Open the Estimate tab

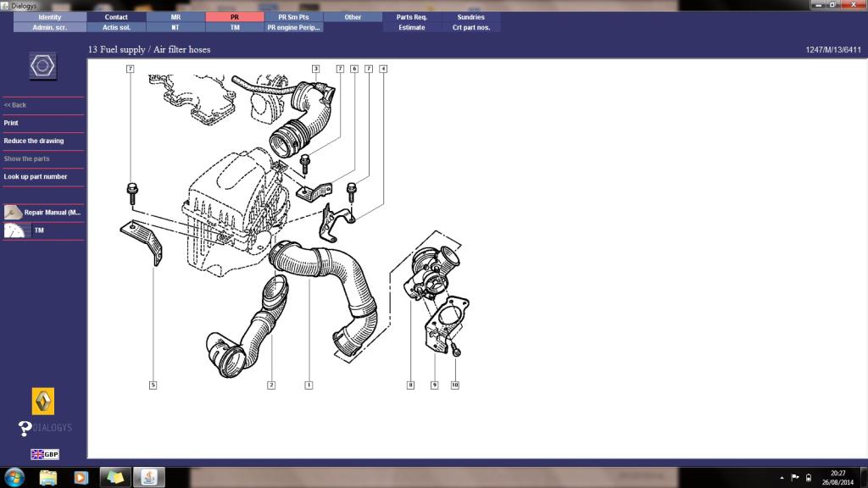click(x=412, y=27)
